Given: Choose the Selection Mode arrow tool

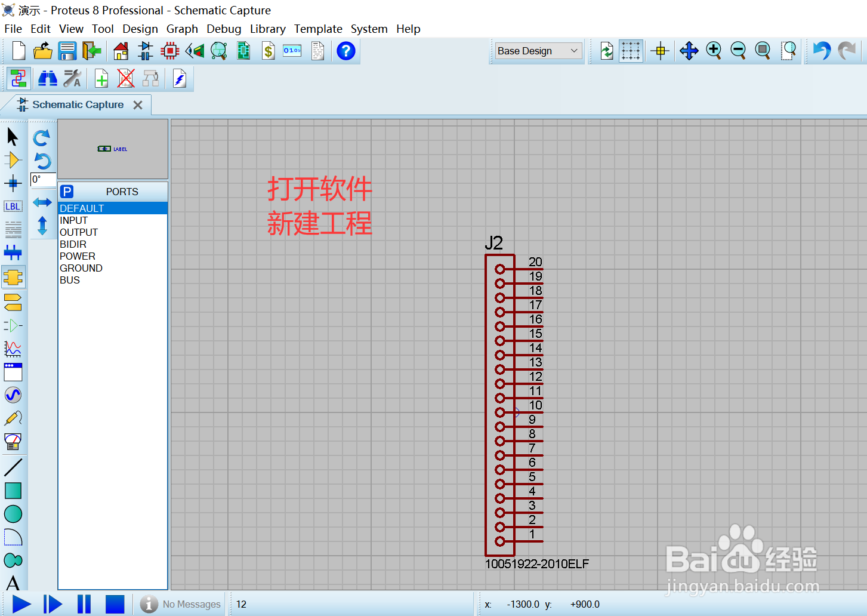Looking at the screenshot, I should tap(13, 137).
